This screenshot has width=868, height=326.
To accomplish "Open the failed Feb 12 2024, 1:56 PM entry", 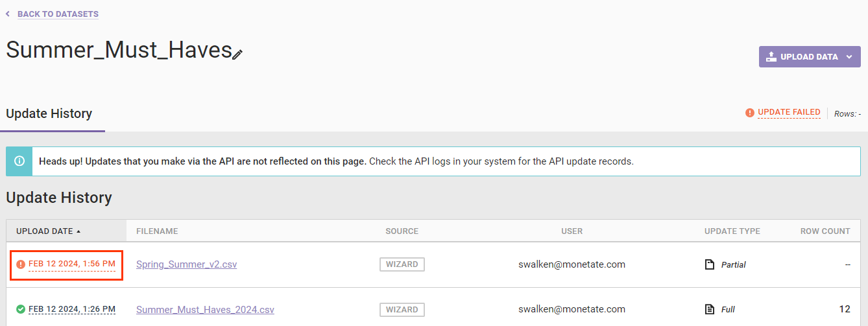I will tap(72, 264).
